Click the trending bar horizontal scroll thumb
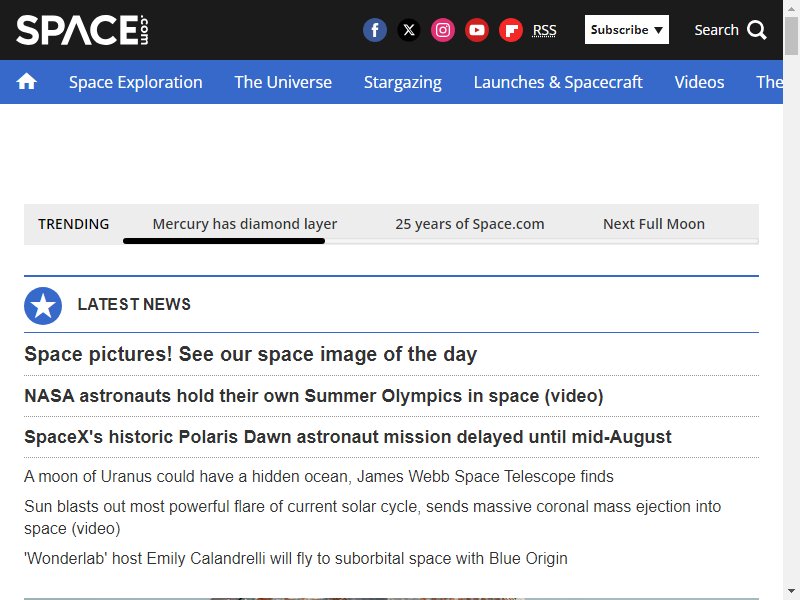This screenshot has height=600, width=800. click(224, 241)
